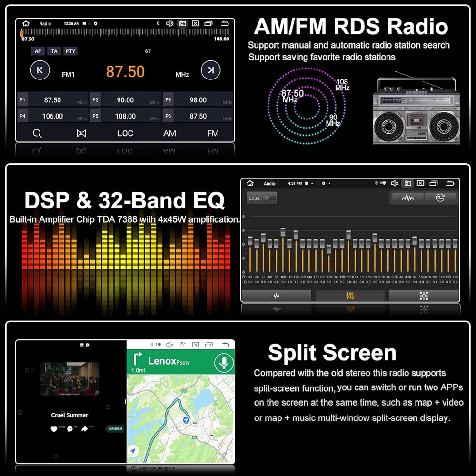Open radio station search with the magnifier icon

pyautogui.click(x=37, y=133)
